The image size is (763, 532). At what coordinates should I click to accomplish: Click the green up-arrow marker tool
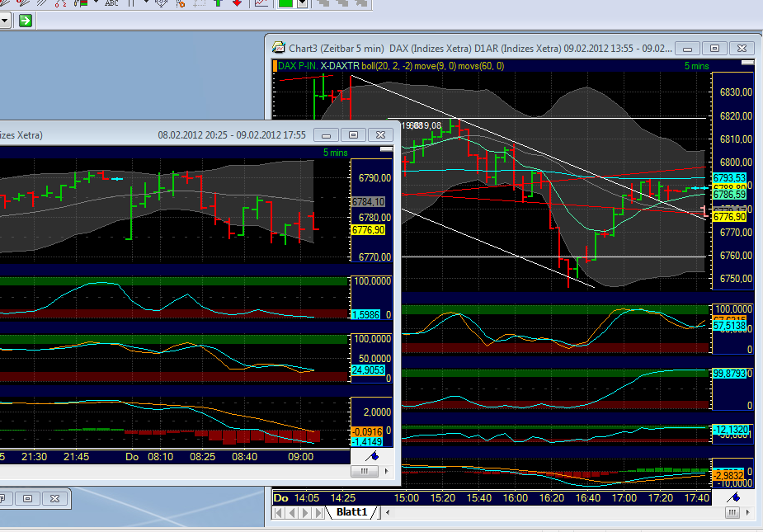tap(218, 6)
